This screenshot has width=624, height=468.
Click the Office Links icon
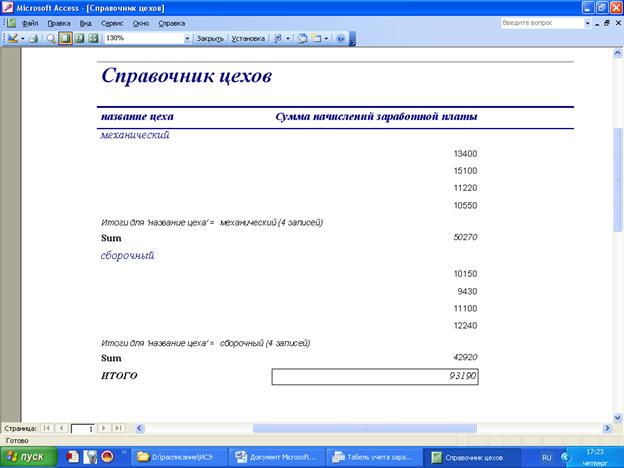coord(278,39)
